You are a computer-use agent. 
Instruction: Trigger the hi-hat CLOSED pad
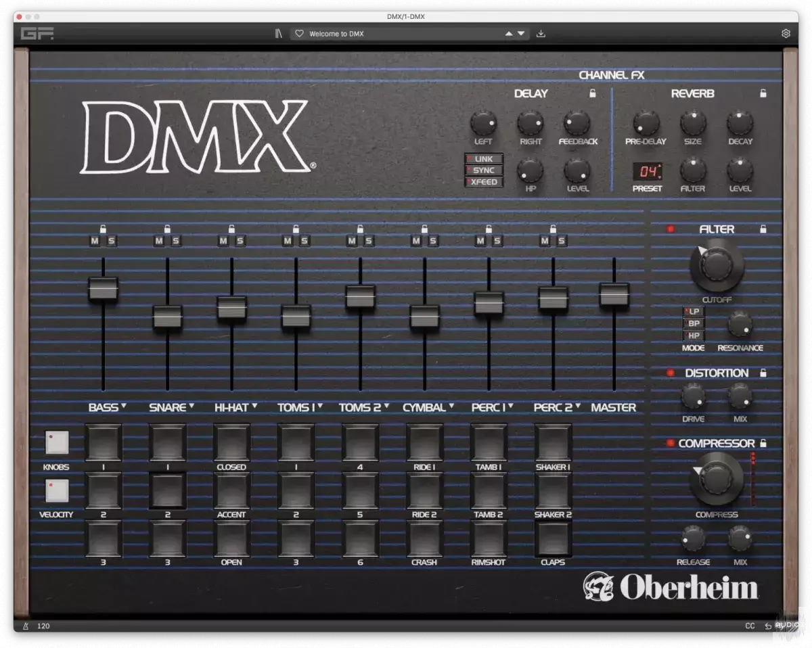(x=231, y=442)
